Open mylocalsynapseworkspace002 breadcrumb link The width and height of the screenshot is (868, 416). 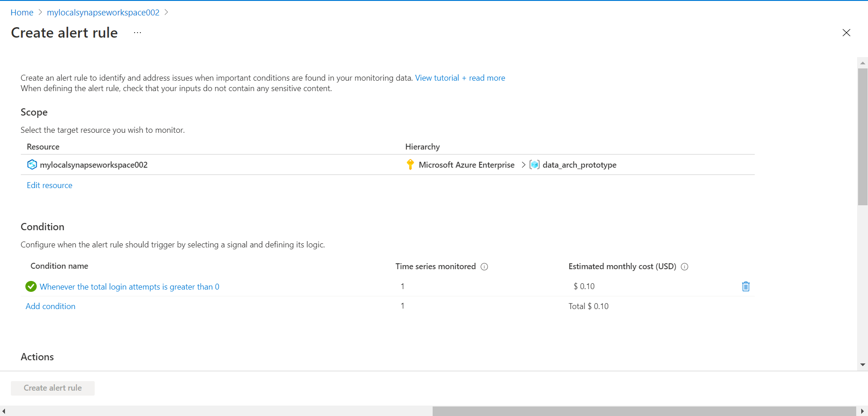click(103, 12)
